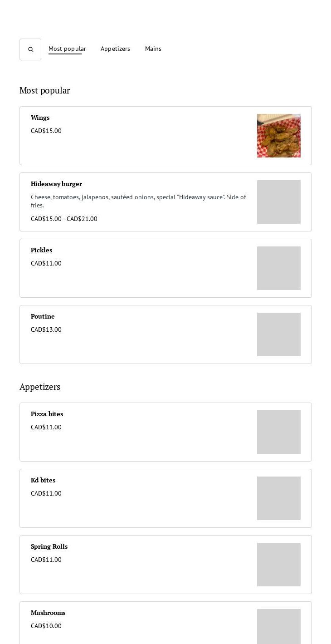This screenshot has height=644, width=331.
Task: Click the Poutine image placeholder
Action: pyautogui.click(x=278, y=334)
